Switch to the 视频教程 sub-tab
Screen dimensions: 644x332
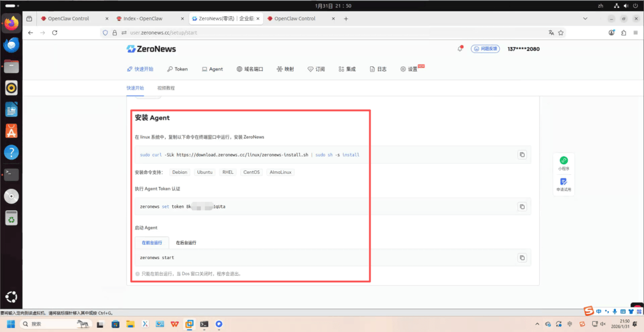[166, 88]
